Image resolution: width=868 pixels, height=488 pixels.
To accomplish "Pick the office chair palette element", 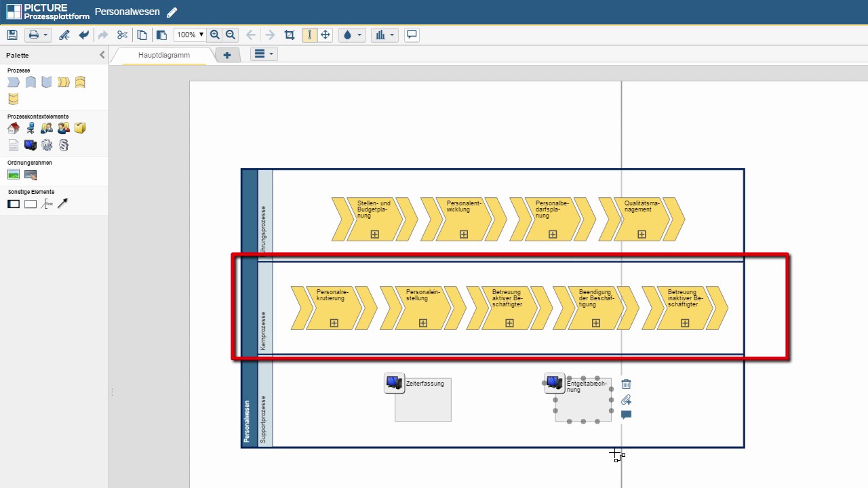I will 30,127.
